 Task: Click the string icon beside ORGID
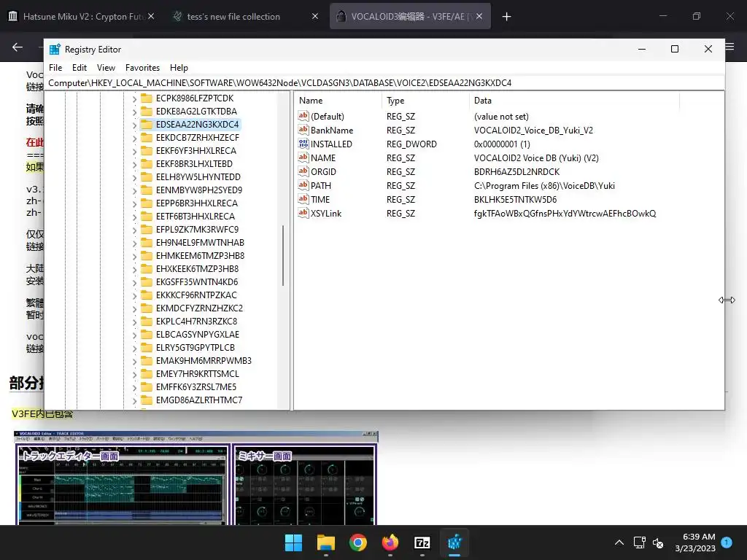coord(303,171)
